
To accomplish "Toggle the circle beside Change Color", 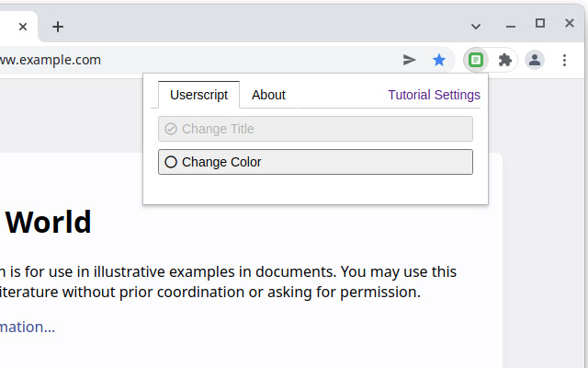I will [171, 162].
